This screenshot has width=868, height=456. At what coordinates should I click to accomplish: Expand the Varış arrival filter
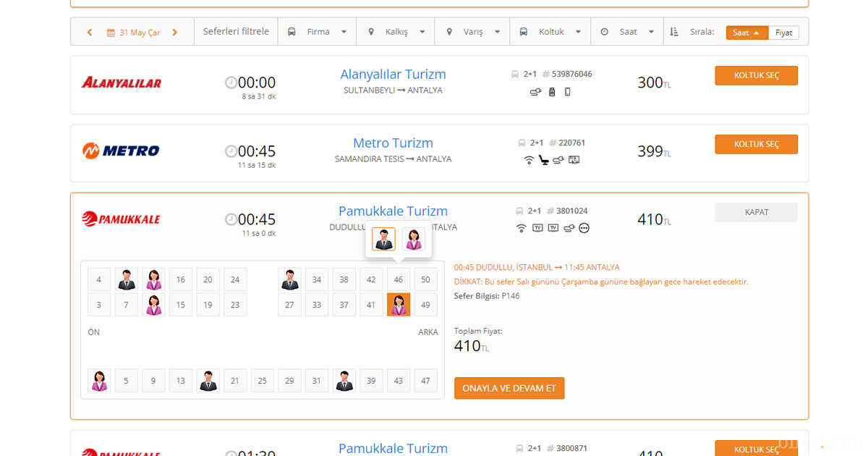click(474, 32)
